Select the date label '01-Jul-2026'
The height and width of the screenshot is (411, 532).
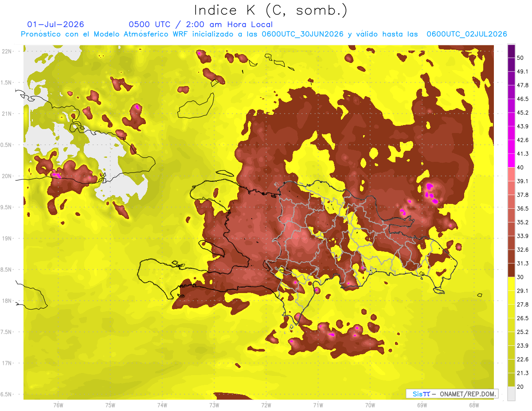coord(55,24)
